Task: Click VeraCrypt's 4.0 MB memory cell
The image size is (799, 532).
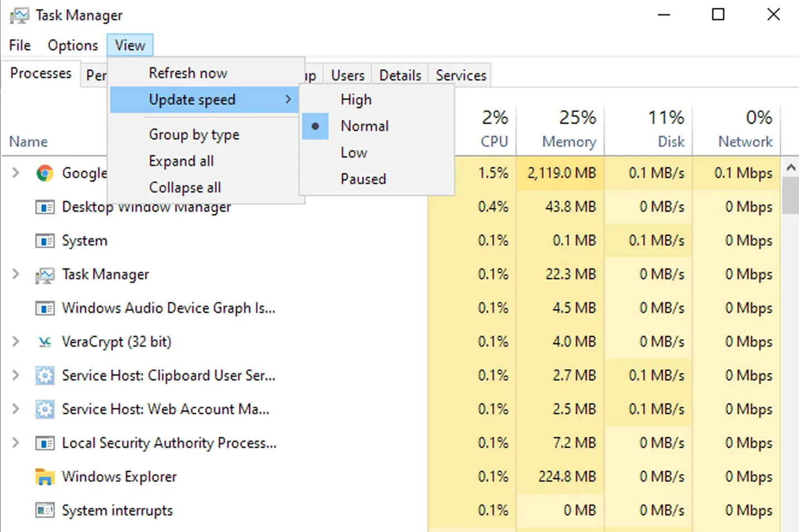Action: click(x=574, y=342)
